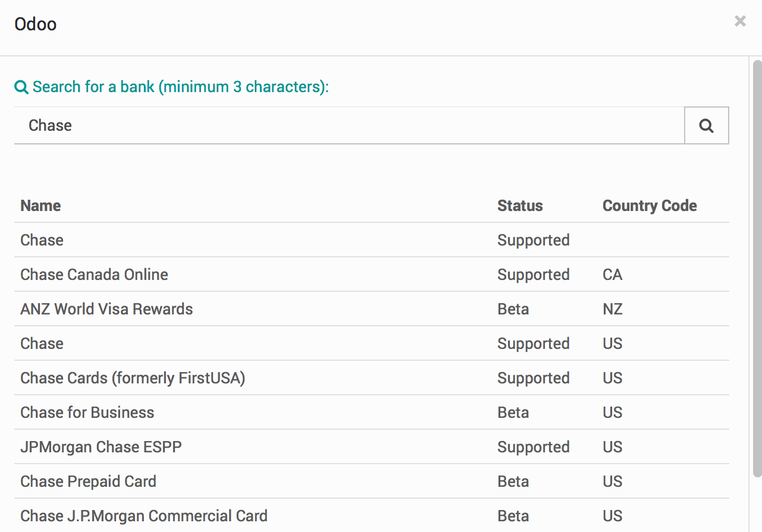Click Beta status of ANZ World Visa Rewards
The height and width of the screenshot is (532, 762).
tap(513, 309)
